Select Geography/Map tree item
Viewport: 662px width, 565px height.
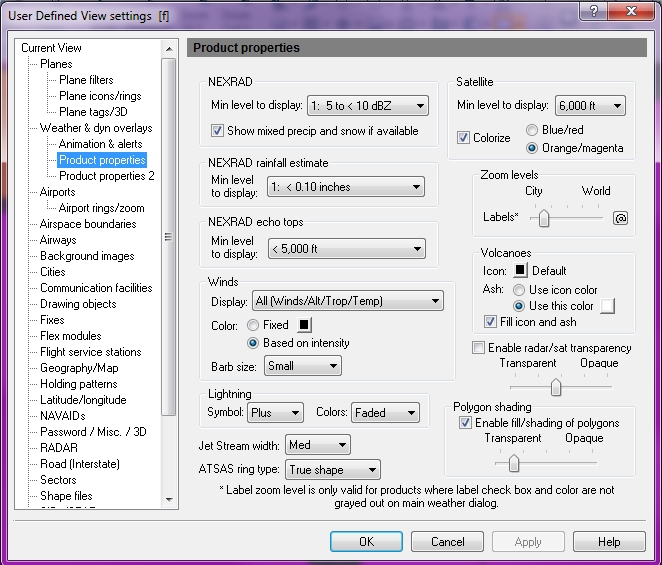pyautogui.click(x=79, y=368)
